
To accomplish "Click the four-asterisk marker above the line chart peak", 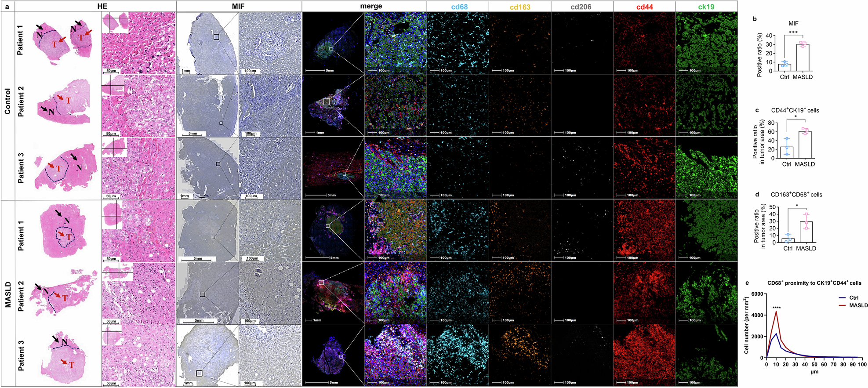I will pos(776,308).
